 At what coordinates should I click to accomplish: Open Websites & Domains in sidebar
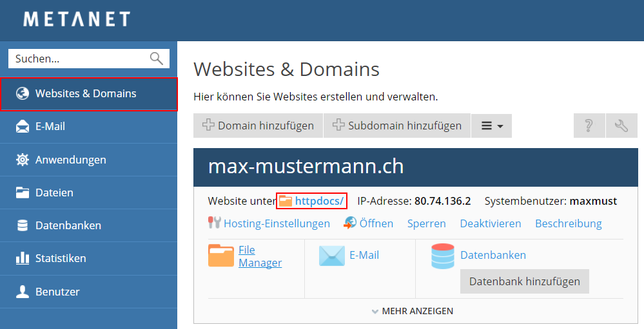[x=88, y=94]
